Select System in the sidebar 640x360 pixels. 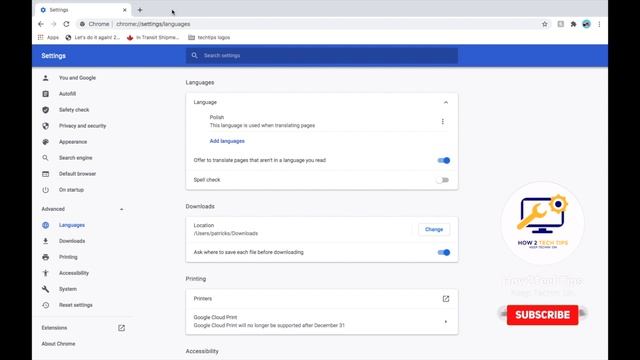tap(68, 289)
